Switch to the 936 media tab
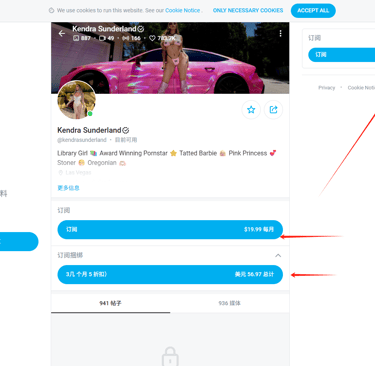The width and height of the screenshot is (375, 366). [x=230, y=303]
